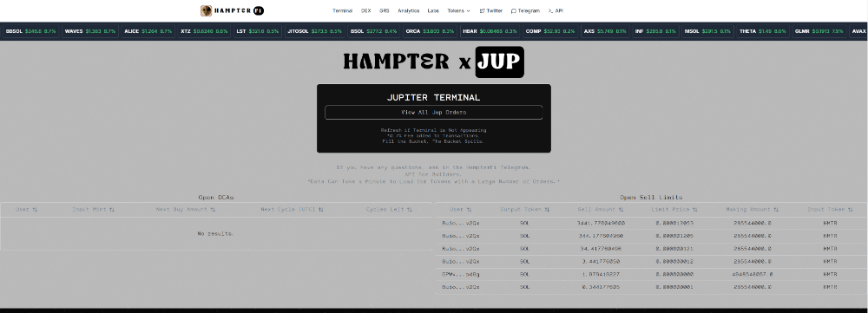Viewport: 868px width, 313px height.
Task: Click the first Buio...v2Qx sell order row
Action: (x=652, y=224)
